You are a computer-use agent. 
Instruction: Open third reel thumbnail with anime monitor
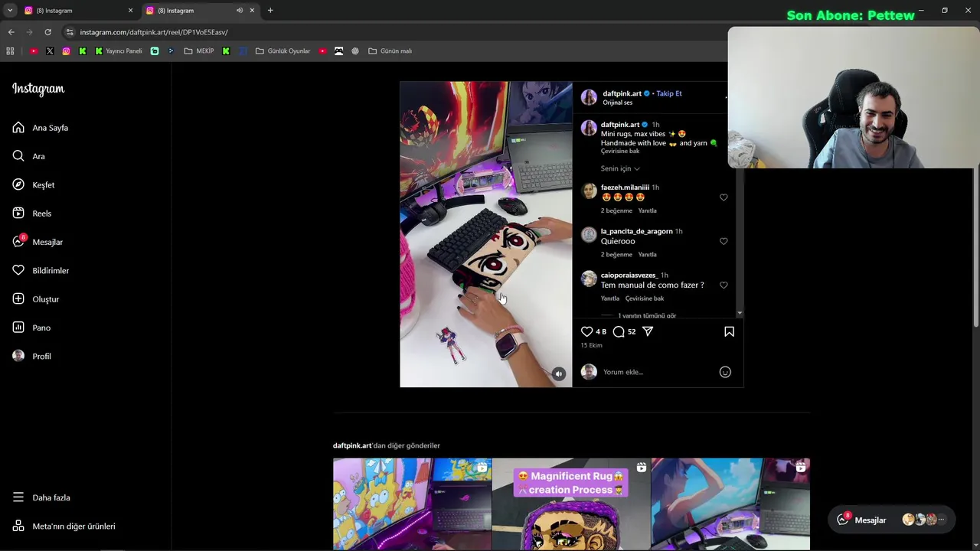[x=730, y=504]
